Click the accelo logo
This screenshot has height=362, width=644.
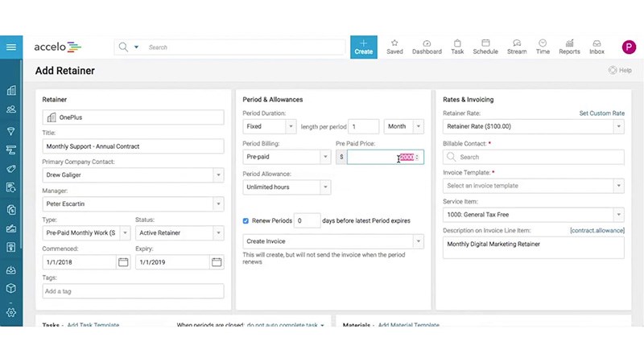pos(57,47)
